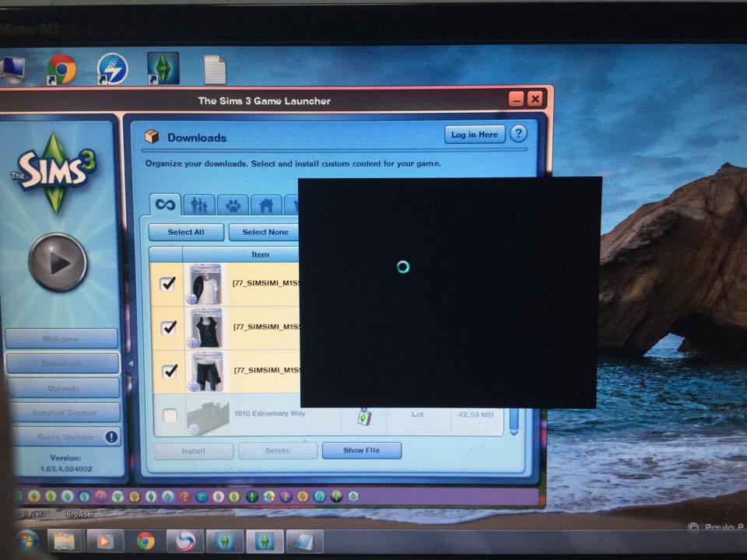Click the Sims 3 plumbob logo

coord(54,173)
